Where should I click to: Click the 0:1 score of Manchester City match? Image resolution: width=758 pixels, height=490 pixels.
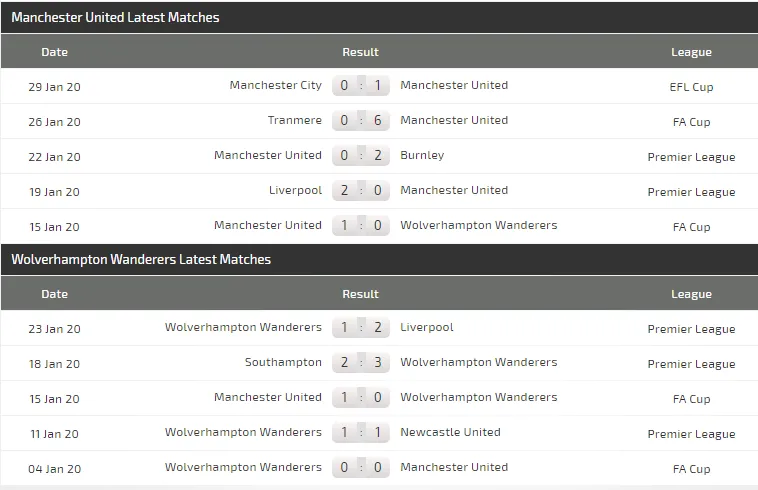(360, 86)
